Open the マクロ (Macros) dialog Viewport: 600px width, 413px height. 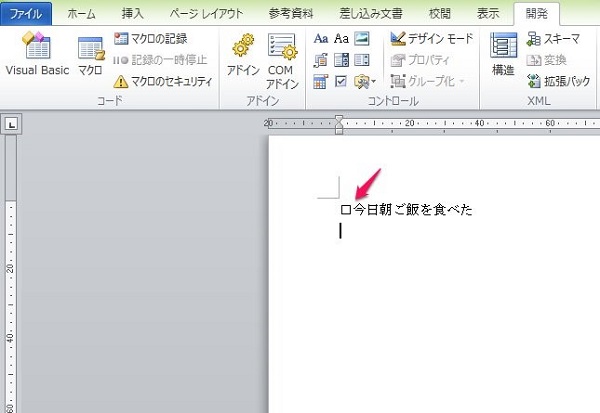pos(91,56)
